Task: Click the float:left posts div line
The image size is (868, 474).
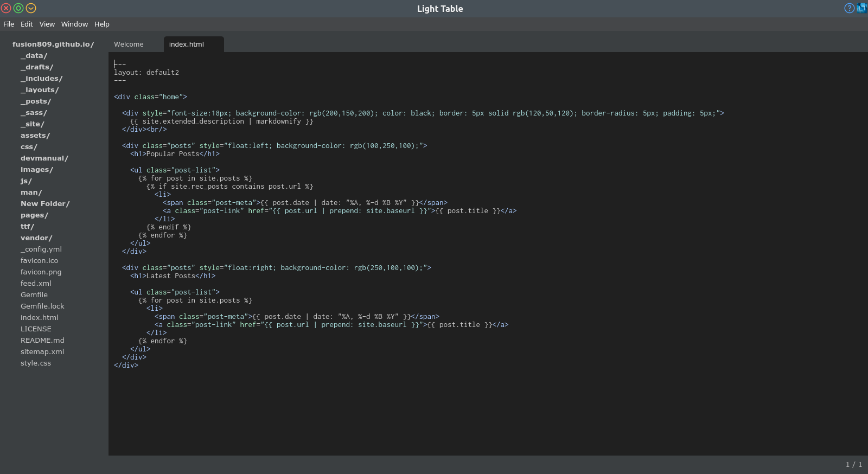Action: 275,146
